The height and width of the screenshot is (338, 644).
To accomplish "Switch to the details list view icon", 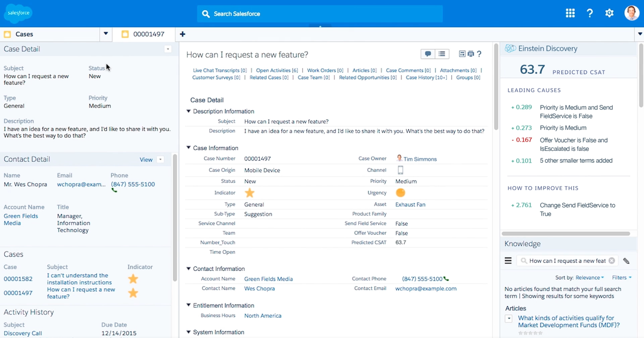I will [x=442, y=54].
